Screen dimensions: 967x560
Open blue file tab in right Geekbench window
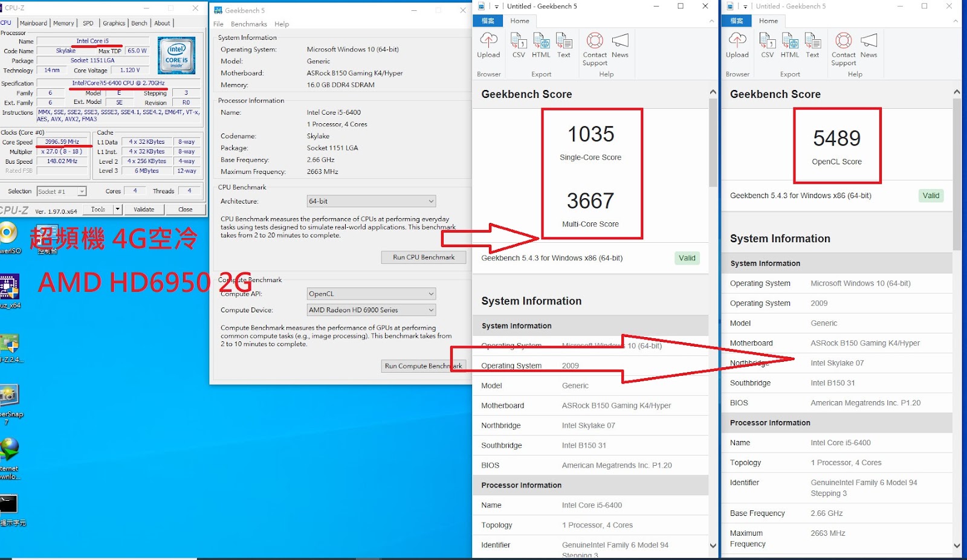coord(737,21)
